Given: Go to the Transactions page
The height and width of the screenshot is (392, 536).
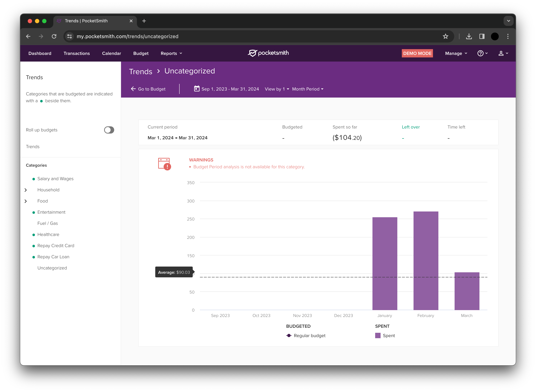Looking at the screenshot, I should click(77, 53).
